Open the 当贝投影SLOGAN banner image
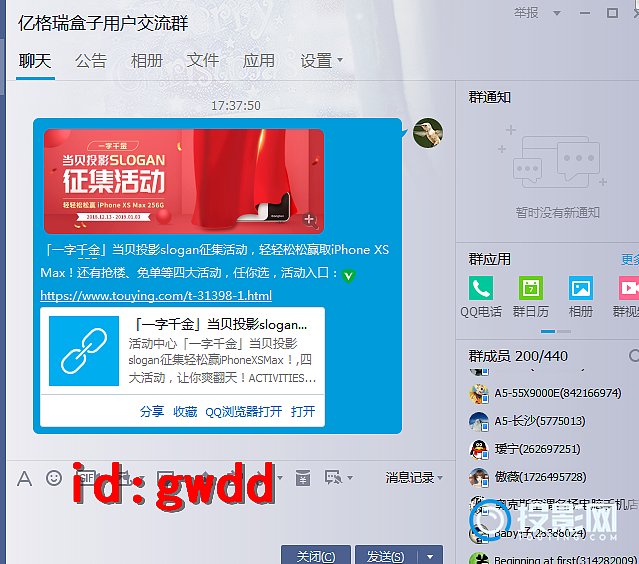Viewport: 639px width, 564px height. 184,181
